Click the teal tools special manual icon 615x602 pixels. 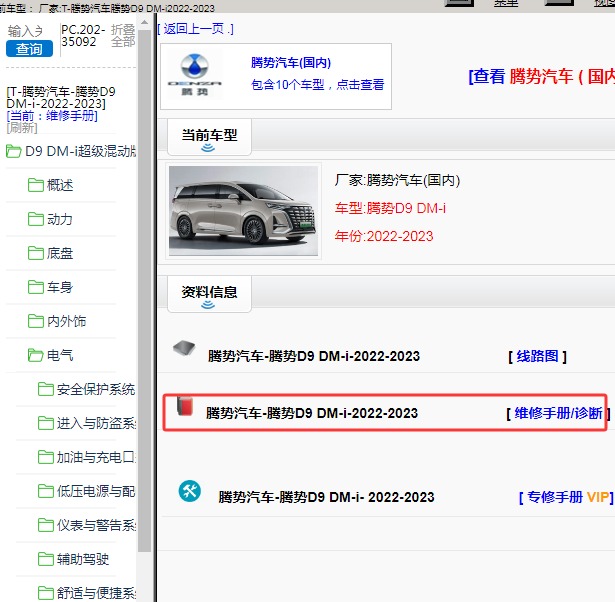pyautogui.click(x=190, y=491)
